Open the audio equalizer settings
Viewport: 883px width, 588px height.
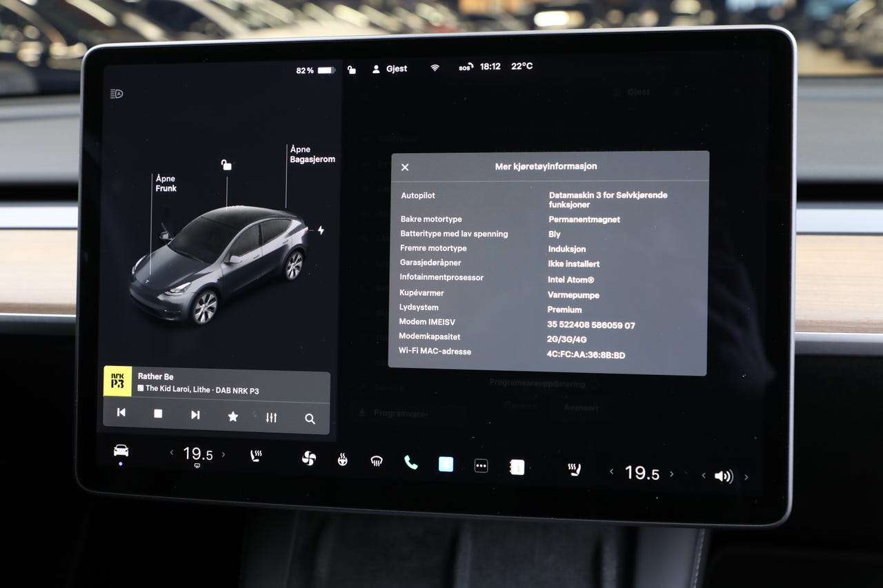point(271,418)
